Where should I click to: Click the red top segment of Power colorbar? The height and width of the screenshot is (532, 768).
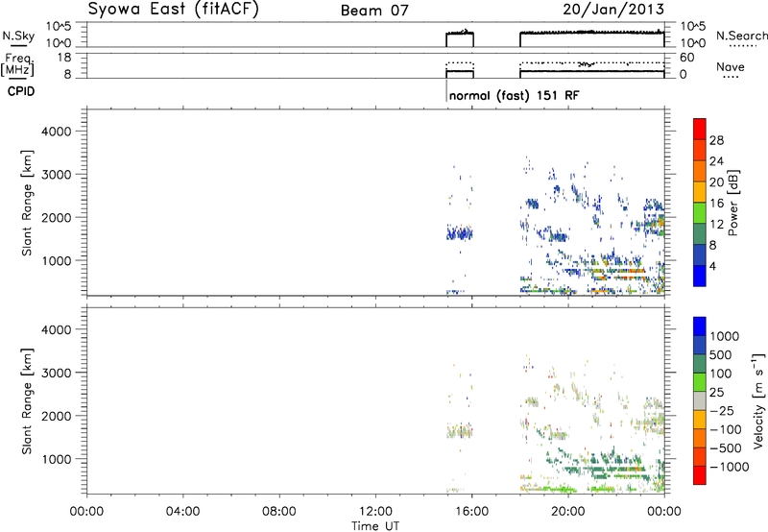click(700, 129)
